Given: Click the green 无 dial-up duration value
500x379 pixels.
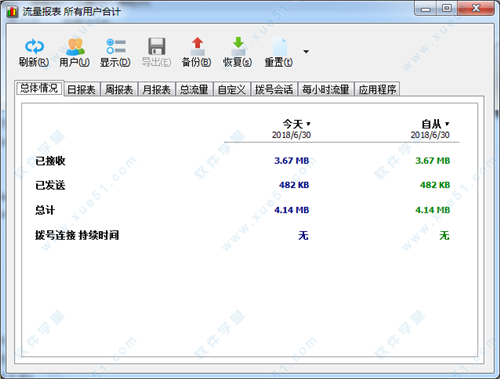Looking at the screenshot, I should pos(444,236).
